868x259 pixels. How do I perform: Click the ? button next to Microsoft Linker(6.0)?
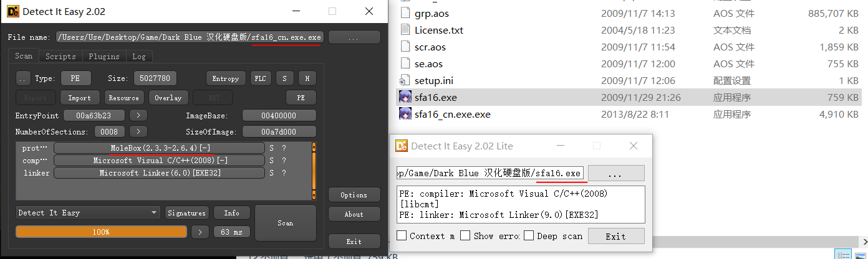tap(284, 173)
